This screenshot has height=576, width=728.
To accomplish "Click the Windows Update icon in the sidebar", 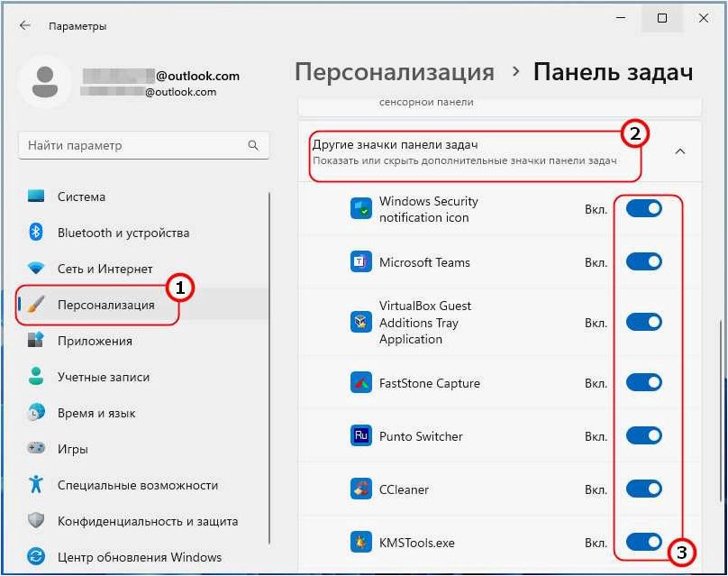I will click(x=36, y=556).
